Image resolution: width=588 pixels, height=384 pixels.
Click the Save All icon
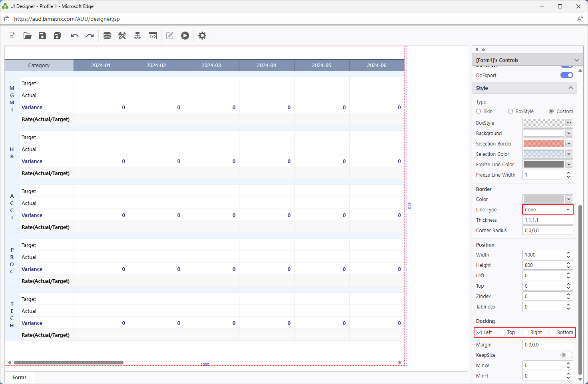pos(57,36)
